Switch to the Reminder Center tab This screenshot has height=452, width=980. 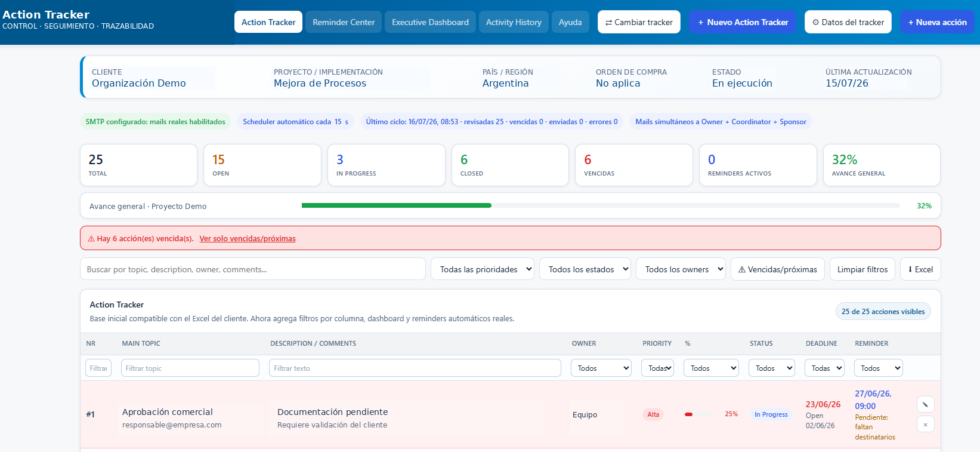(x=344, y=22)
